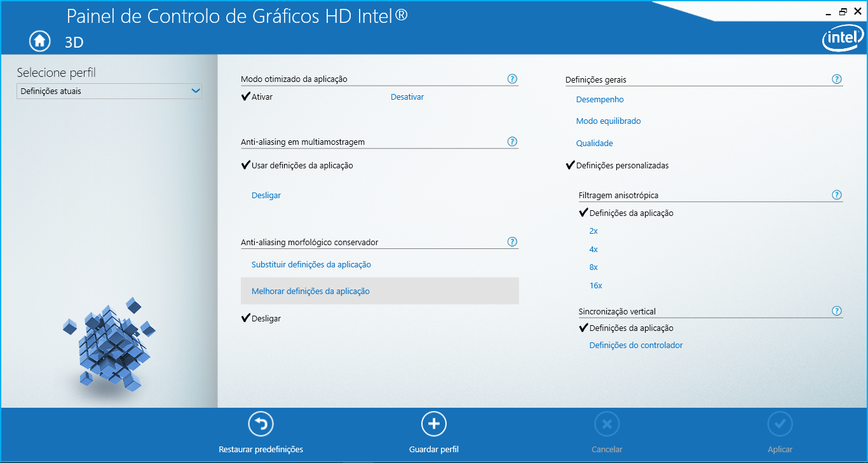Choose Desempenho general setting

tap(600, 100)
